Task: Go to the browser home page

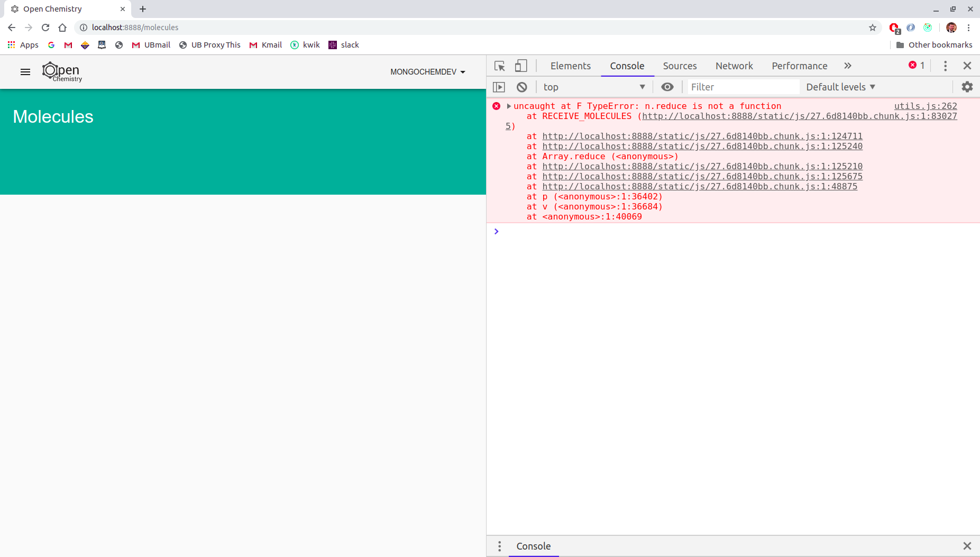Action: tap(62, 28)
